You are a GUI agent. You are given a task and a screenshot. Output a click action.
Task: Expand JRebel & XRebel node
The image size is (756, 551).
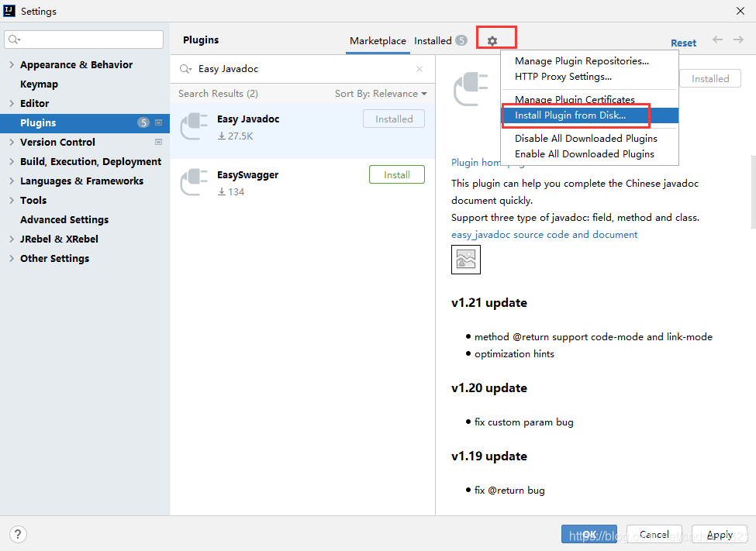pos(12,239)
